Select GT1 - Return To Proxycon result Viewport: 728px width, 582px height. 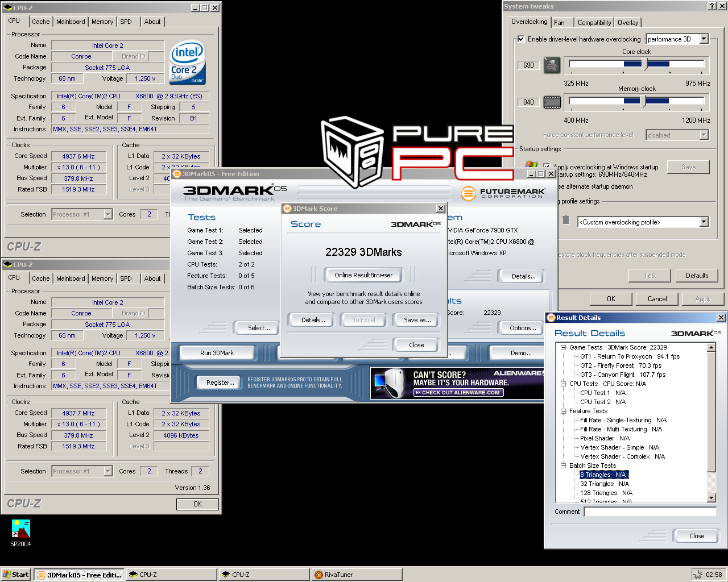(x=630, y=356)
